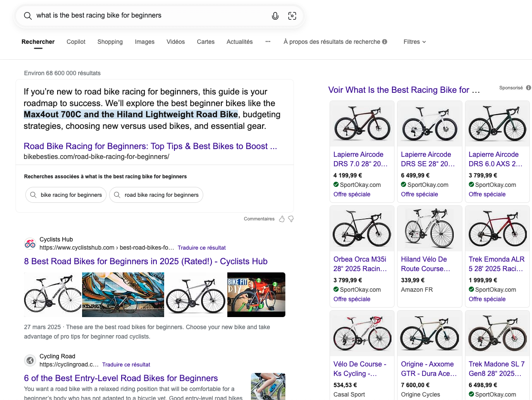Switch to the Images tab
532x400 pixels.
144,42
